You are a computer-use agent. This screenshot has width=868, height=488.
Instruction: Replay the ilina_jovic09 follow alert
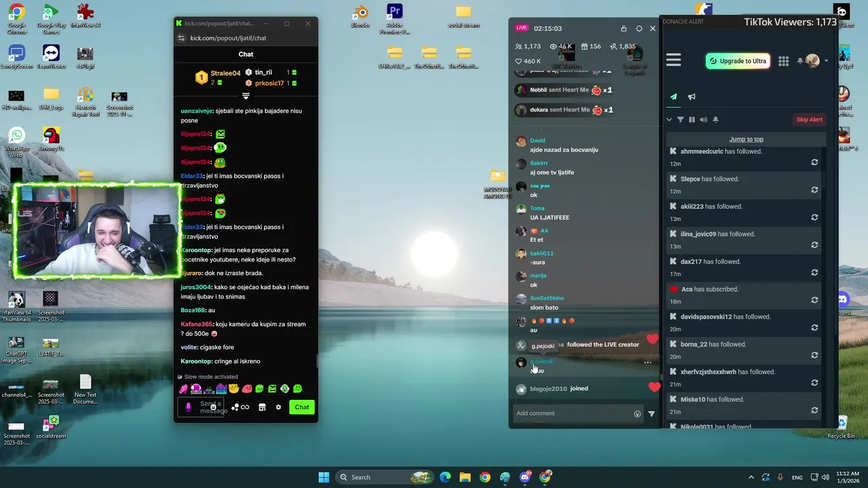click(x=814, y=245)
